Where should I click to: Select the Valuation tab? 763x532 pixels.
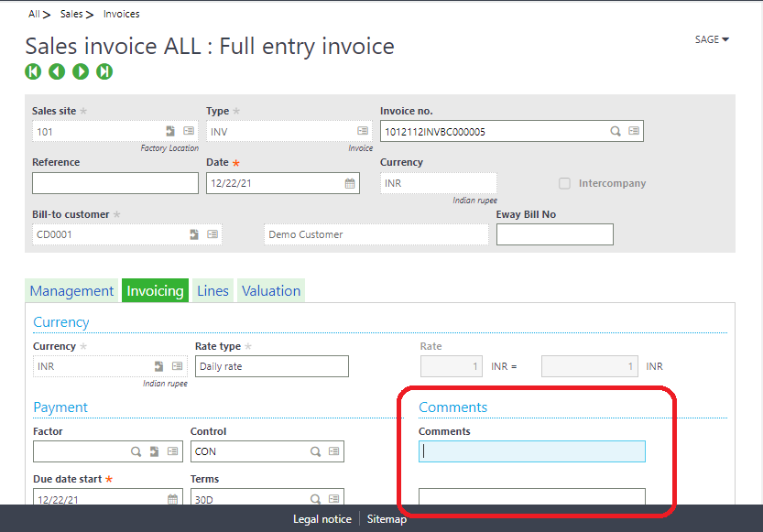tap(271, 291)
